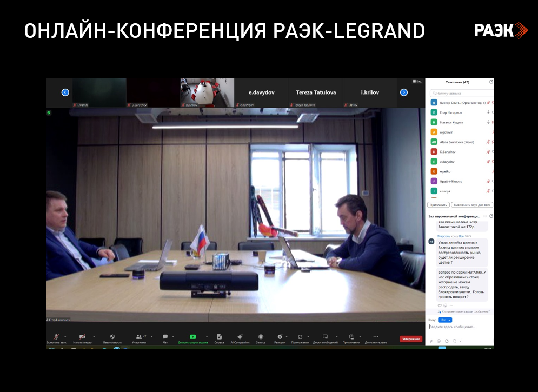Screen dimensions: 538x392
Task: Open the Примечания notes icon
Action: [351, 337]
